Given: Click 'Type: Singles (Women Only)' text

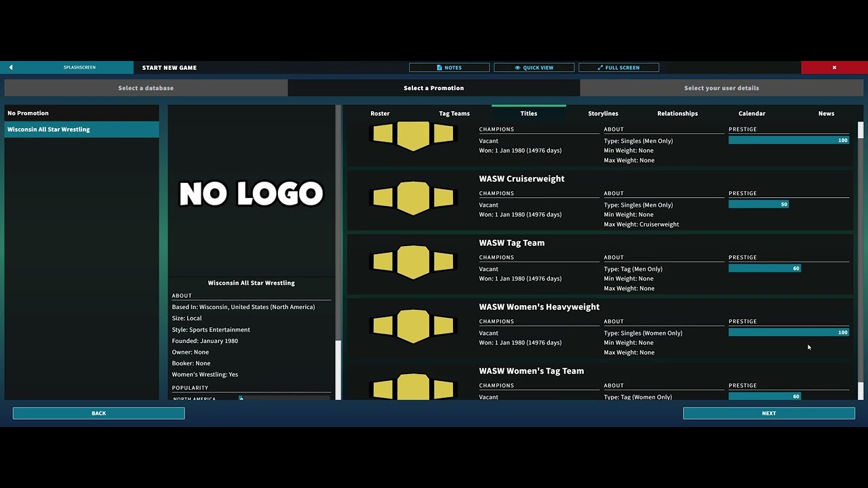Looking at the screenshot, I should [x=643, y=333].
